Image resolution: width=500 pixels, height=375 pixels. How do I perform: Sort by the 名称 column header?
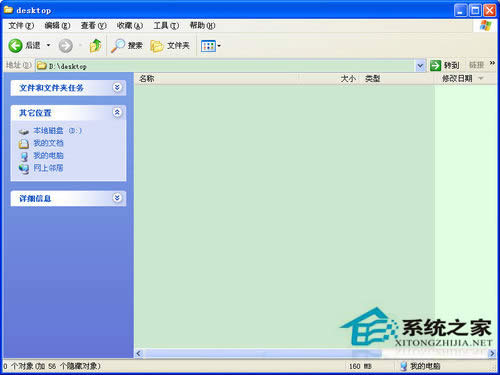tap(216, 78)
